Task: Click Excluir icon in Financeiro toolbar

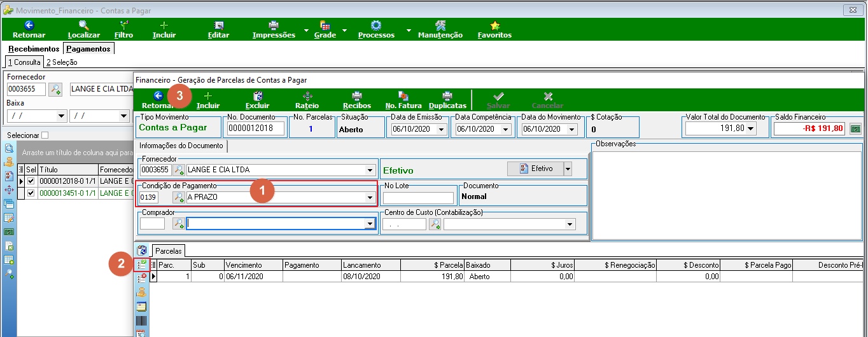Action: click(258, 96)
